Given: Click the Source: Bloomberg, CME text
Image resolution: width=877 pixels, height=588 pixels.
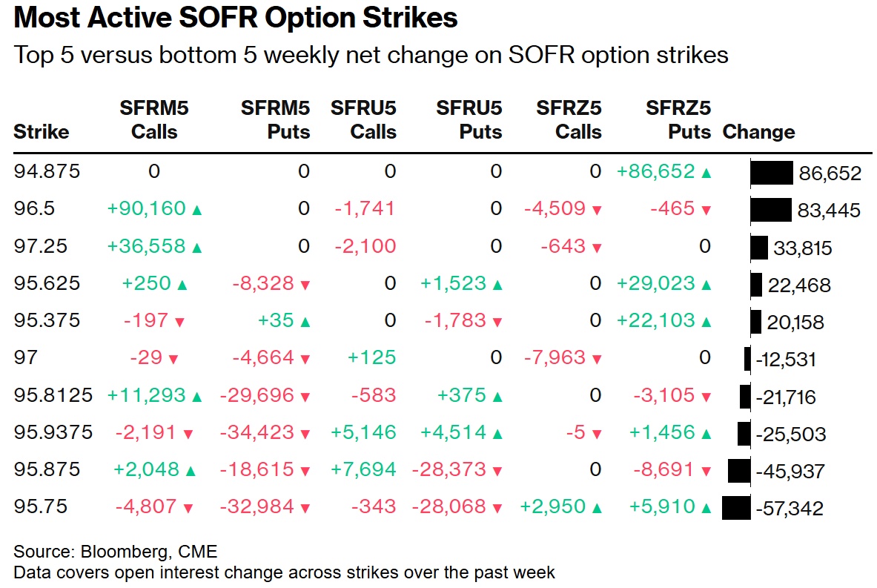Looking at the screenshot, I should [116, 552].
